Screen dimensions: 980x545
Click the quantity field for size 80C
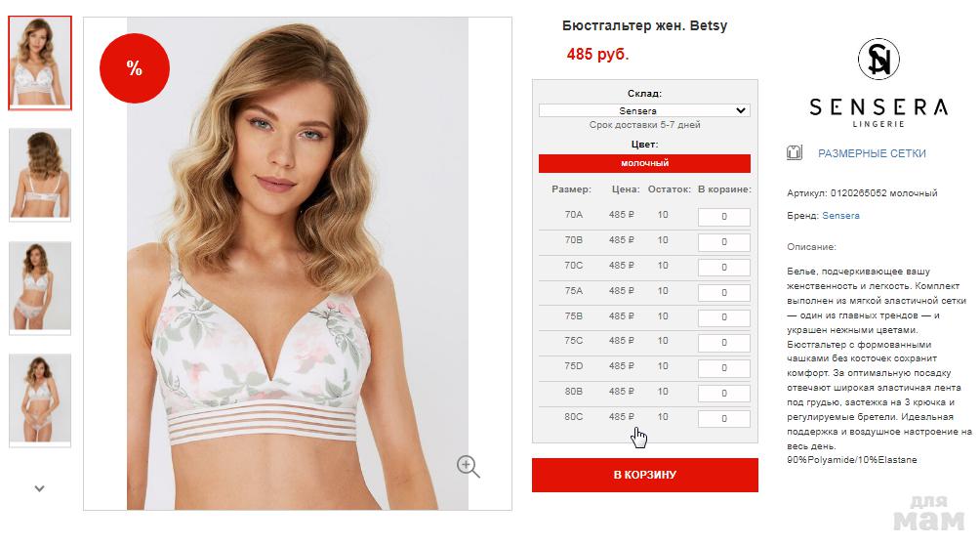click(723, 419)
